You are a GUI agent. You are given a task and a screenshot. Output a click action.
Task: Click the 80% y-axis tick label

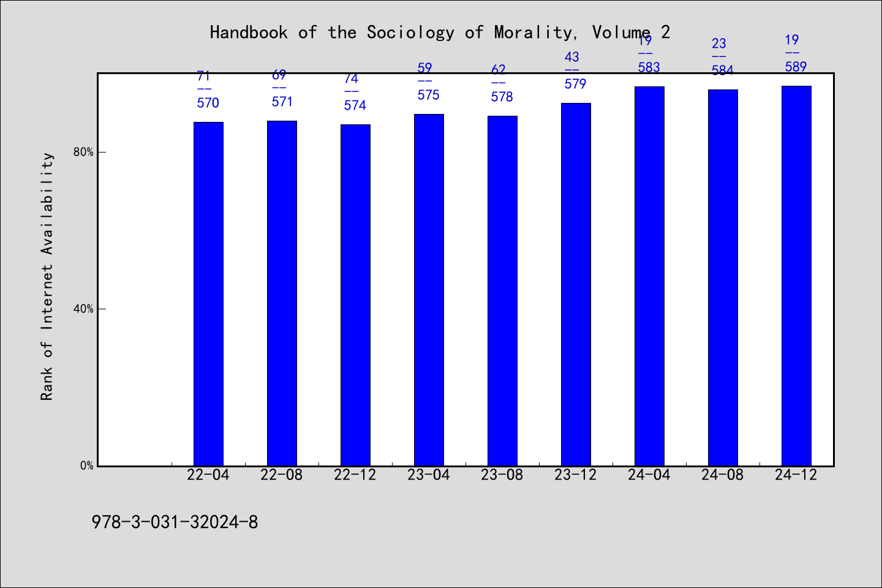[83, 152]
